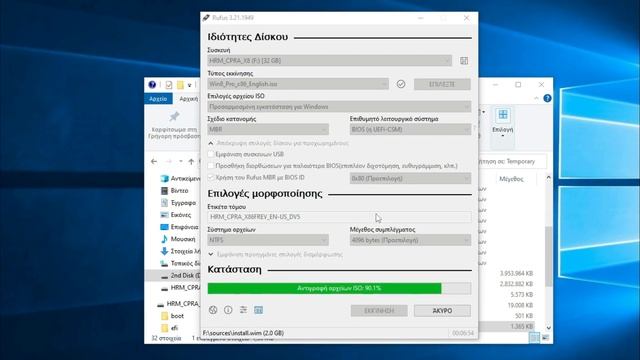Open Rufus settings sliders icon
Image resolution: width=640 pixels, height=360 pixels.
[x=243, y=310]
